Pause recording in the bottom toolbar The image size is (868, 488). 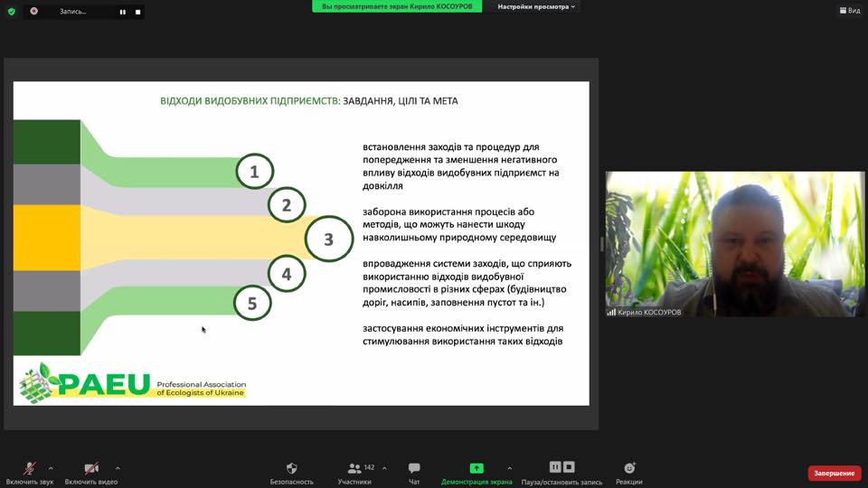555,467
